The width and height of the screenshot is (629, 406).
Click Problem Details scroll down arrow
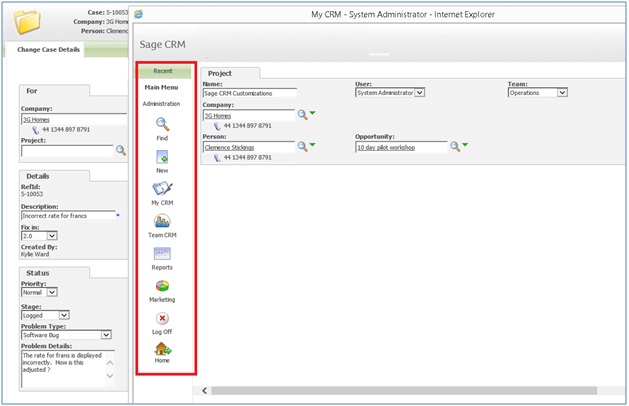click(110, 376)
